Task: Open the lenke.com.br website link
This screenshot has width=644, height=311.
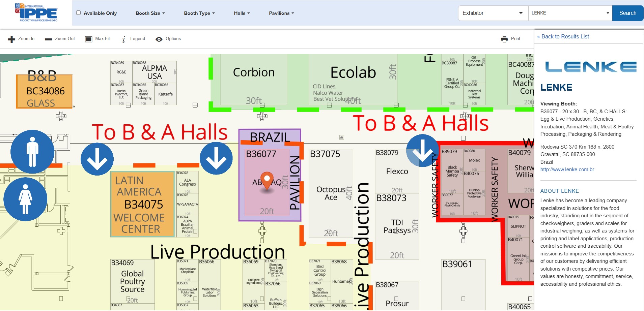Action: [567, 169]
